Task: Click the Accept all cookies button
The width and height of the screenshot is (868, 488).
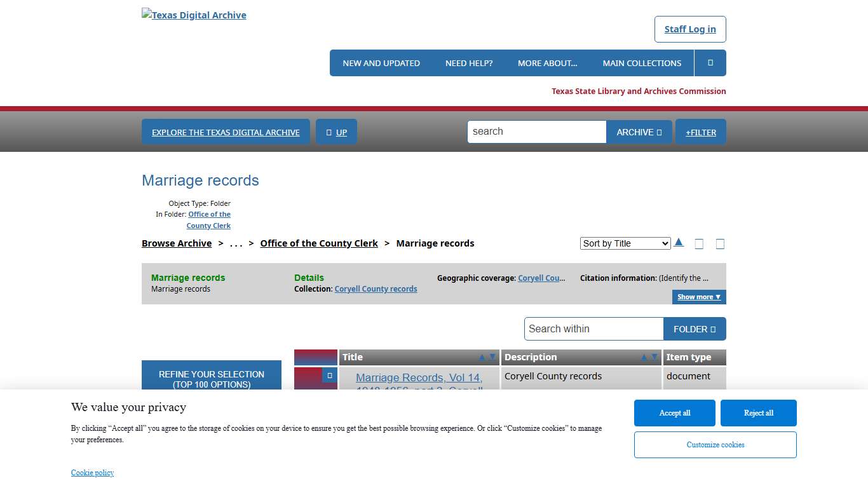Action: point(674,412)
